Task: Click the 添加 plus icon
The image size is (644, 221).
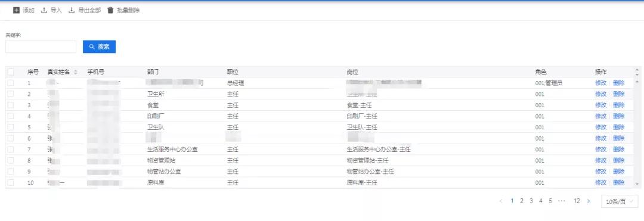Action: [17, 10]
